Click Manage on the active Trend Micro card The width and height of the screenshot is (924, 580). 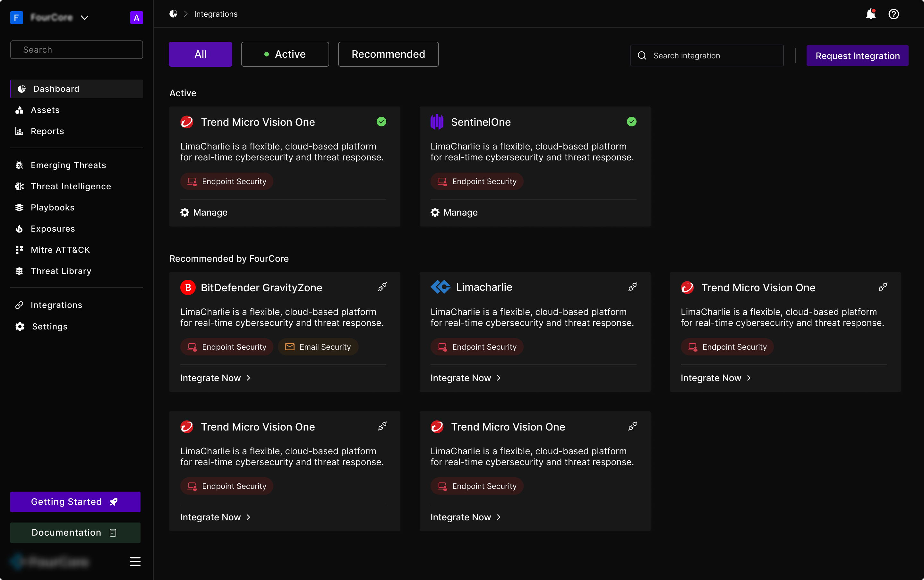tap(204, 212)
